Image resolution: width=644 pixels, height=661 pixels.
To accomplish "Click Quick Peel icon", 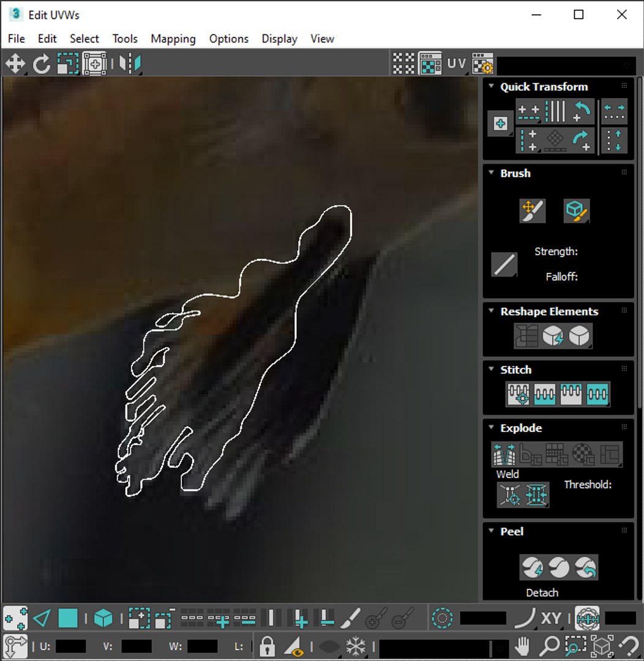I will pyautogui.click(x=532, y=567).
